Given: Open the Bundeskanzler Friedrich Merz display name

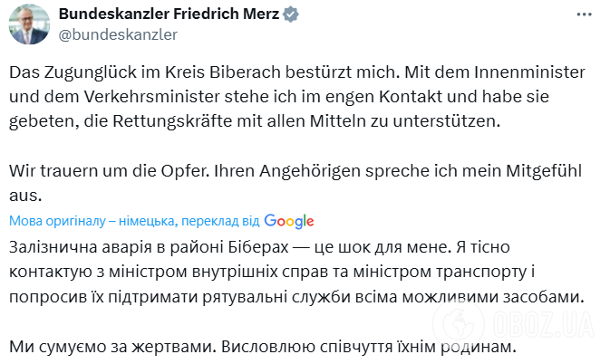Looking at the screenshot, I should [x=169, y=14].
